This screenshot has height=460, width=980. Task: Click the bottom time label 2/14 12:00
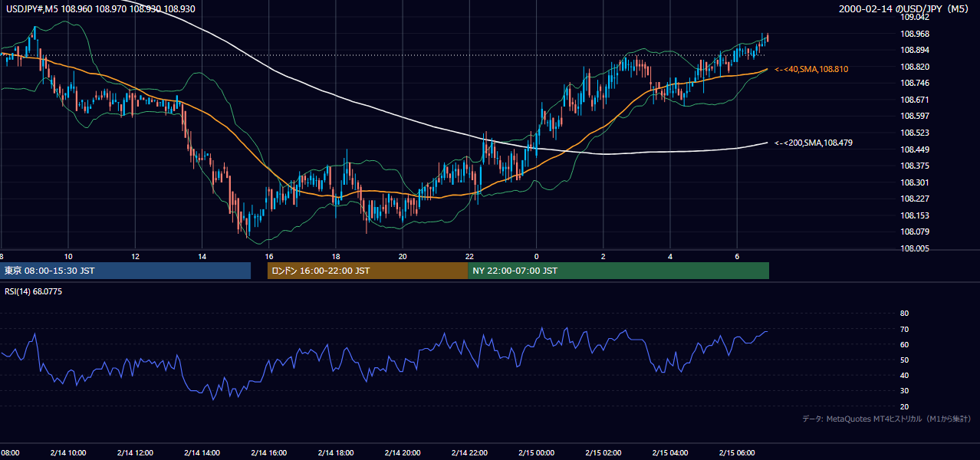coord(135,452)
